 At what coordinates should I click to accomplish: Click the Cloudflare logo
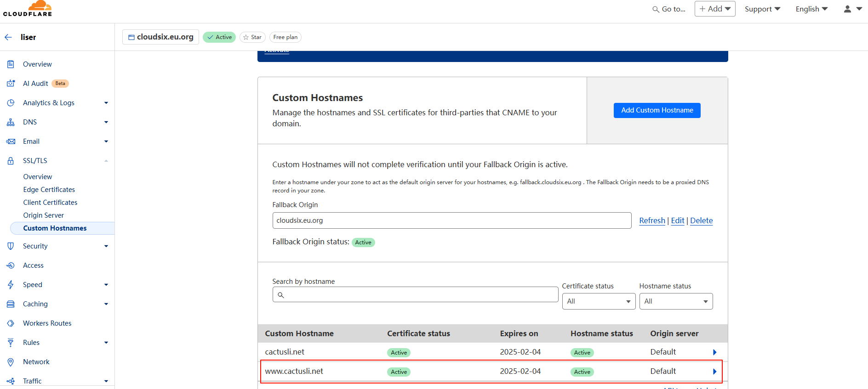[28, 9]
